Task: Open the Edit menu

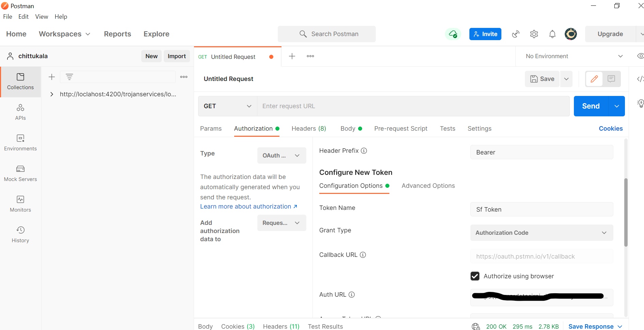Action: point(23,17)
